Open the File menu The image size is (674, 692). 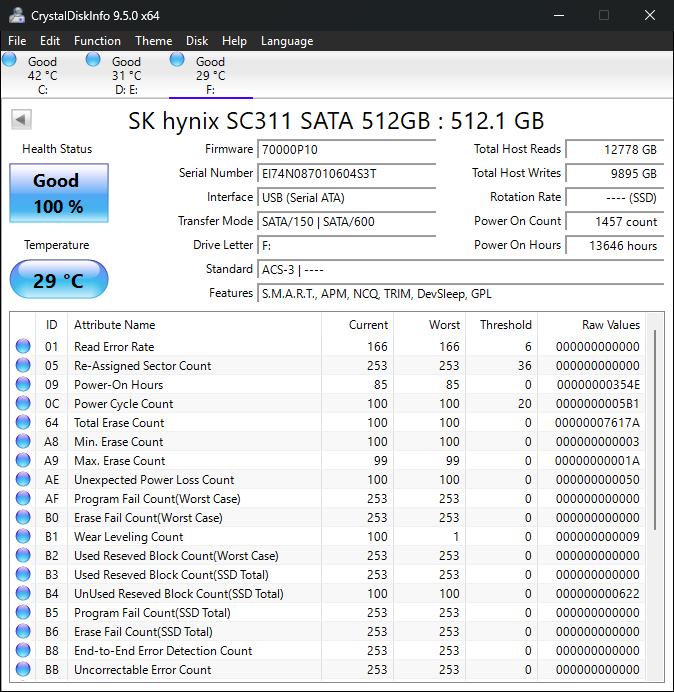point(17,41)
